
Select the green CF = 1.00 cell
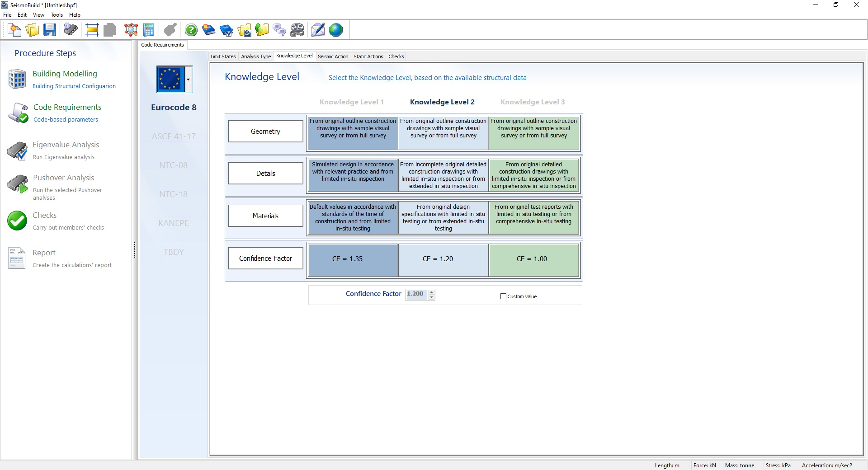tap(533, 259)
